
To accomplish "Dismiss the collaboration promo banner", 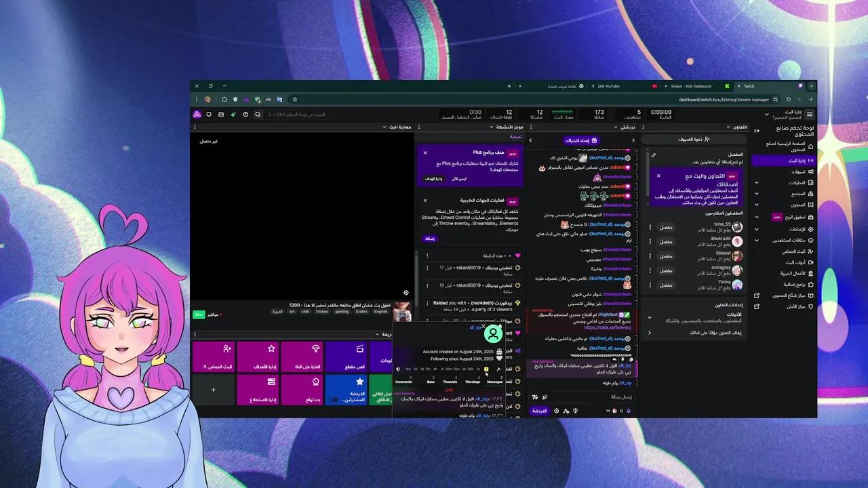I will click(x=658, y=176).
